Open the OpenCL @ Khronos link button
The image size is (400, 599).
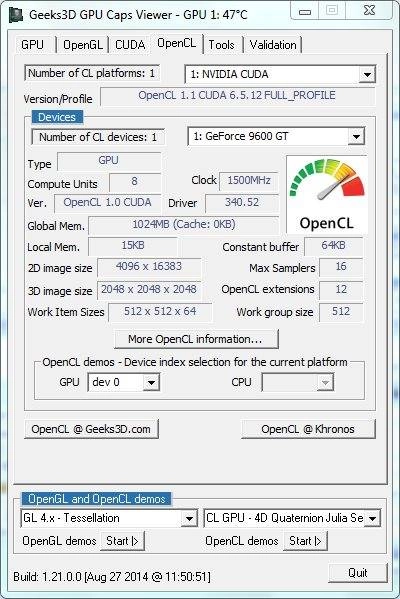pyautogui.click(x=308, y=429)
